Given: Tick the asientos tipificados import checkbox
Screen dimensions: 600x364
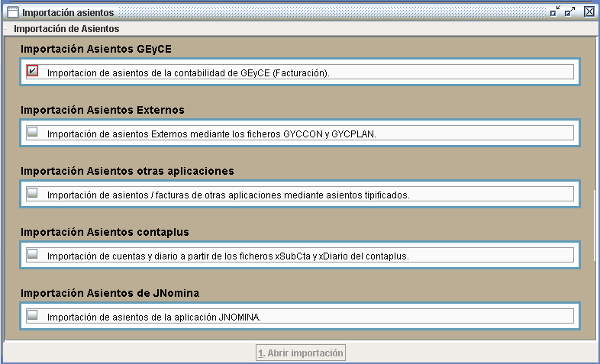Looking at the screenshot, I should (33, 193).
